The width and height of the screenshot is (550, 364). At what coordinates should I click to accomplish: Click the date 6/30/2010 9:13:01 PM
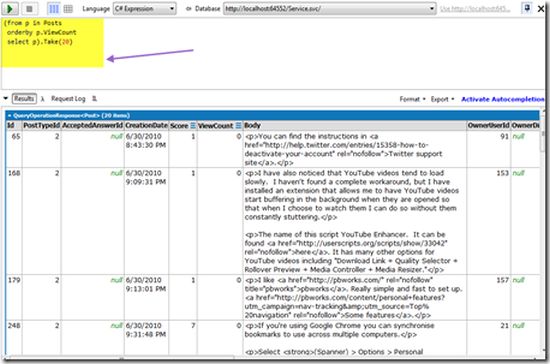tap(146, 284)
